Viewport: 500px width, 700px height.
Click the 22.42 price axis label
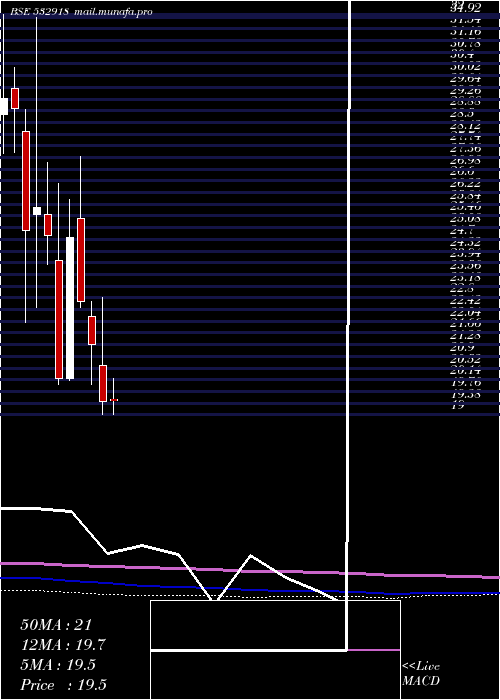tap(466, 301)
